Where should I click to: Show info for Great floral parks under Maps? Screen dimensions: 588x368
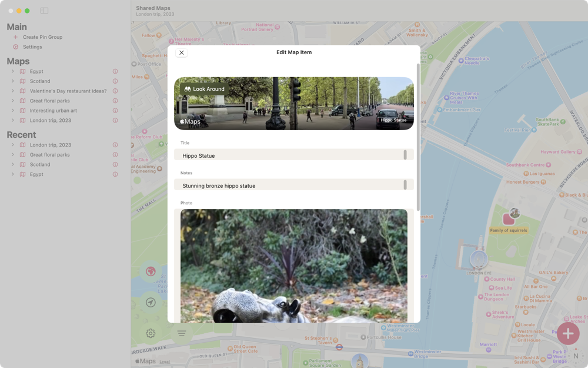click(115, 101)
